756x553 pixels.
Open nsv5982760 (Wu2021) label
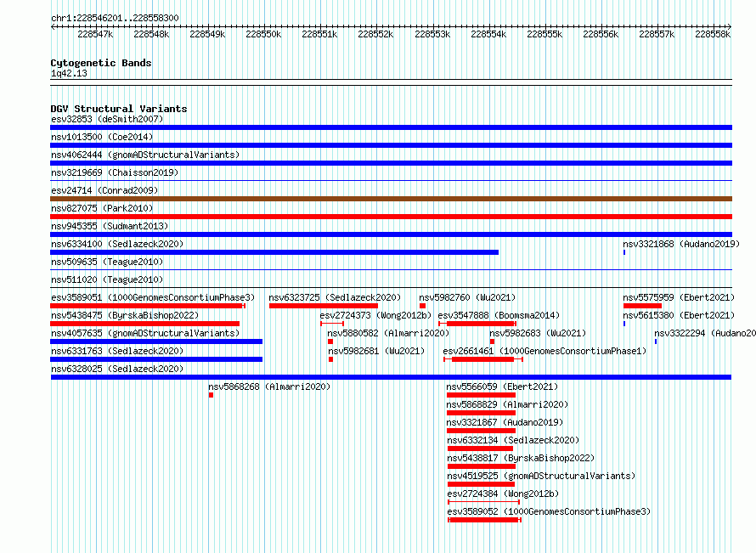point(467,297)
